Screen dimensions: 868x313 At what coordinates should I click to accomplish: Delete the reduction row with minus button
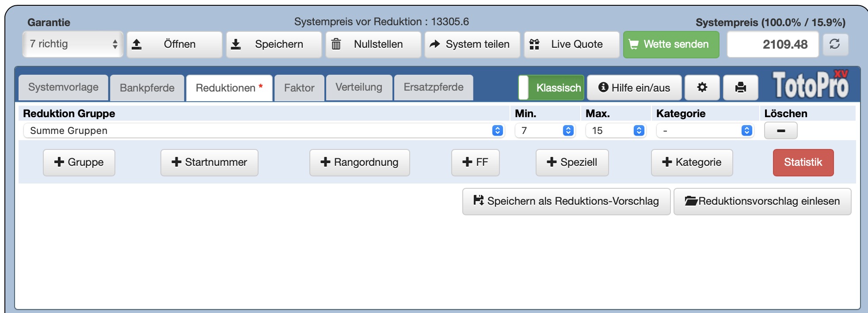[780, 131]
